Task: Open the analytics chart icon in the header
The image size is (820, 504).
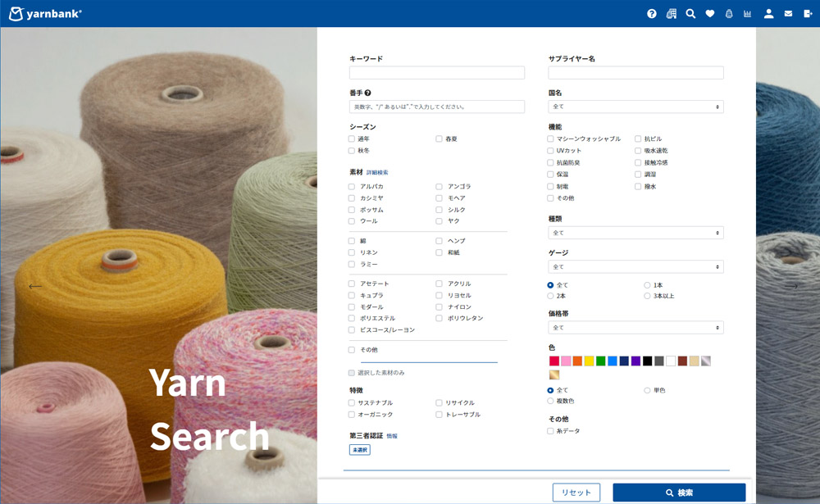Action: 748,14
